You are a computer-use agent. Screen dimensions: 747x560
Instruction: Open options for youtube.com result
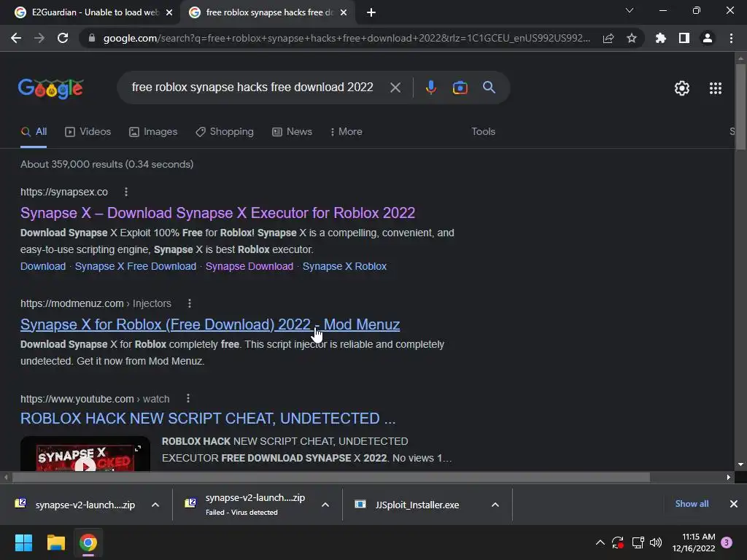[x=188, y=399]
